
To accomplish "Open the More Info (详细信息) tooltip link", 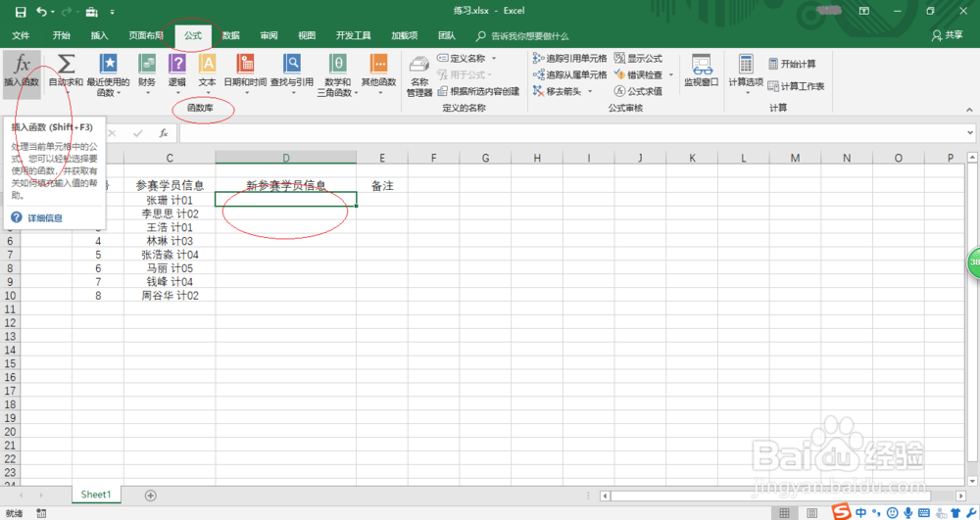I will point(45,217).
